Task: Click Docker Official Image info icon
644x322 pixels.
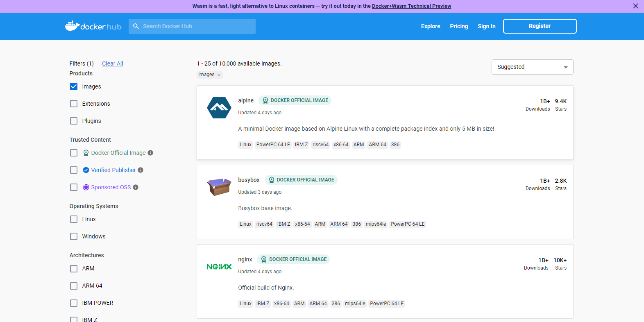Action: click(150, 153)
